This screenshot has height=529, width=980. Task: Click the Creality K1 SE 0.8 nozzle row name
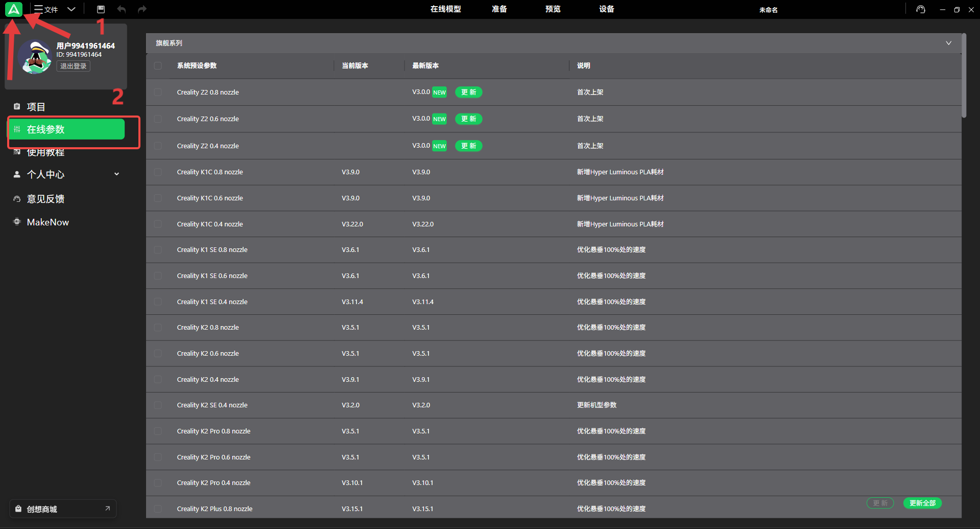(x=212, y=249)
